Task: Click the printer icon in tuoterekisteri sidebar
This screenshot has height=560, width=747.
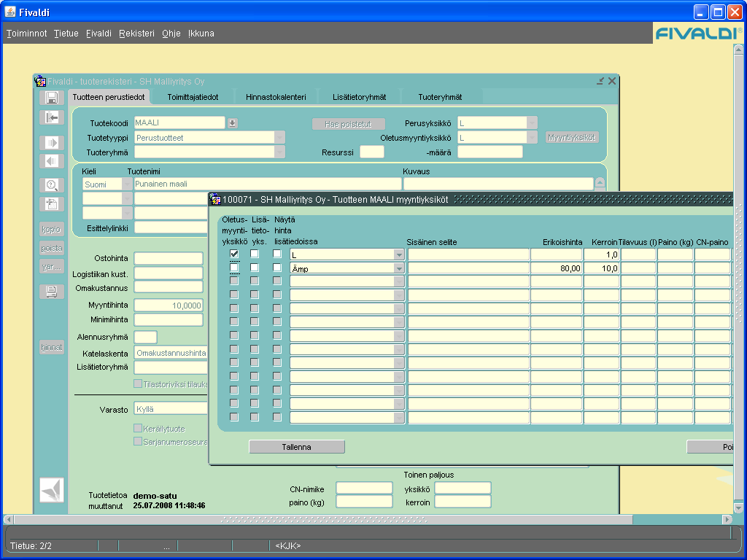Action: 52,292
